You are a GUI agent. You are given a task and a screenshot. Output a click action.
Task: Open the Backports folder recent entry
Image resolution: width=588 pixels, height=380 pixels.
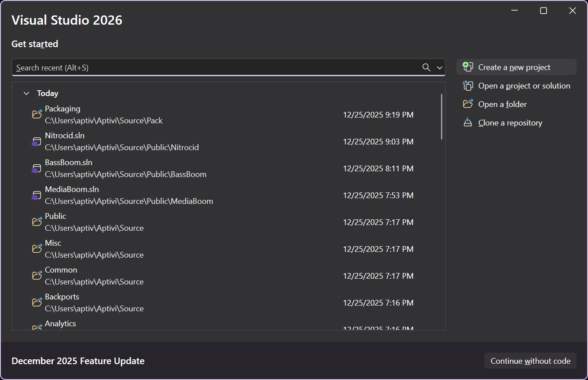click(62, 297)
